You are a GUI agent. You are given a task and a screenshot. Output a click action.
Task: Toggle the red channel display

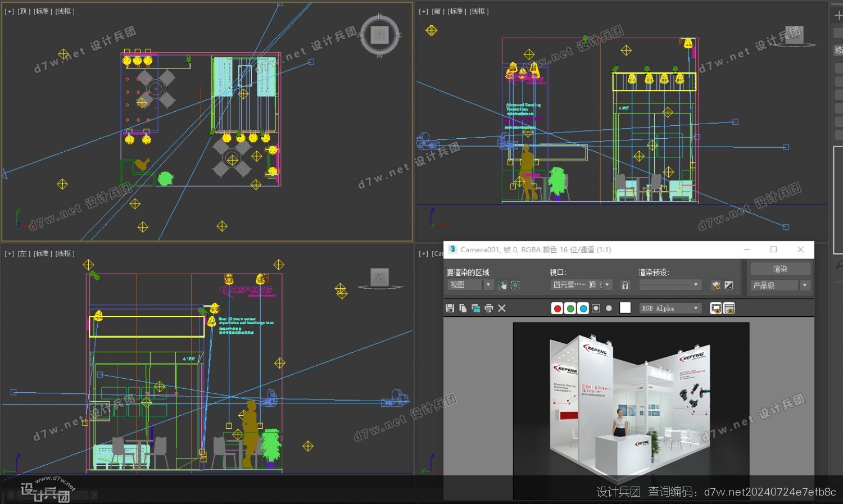[x=557, y=308]
